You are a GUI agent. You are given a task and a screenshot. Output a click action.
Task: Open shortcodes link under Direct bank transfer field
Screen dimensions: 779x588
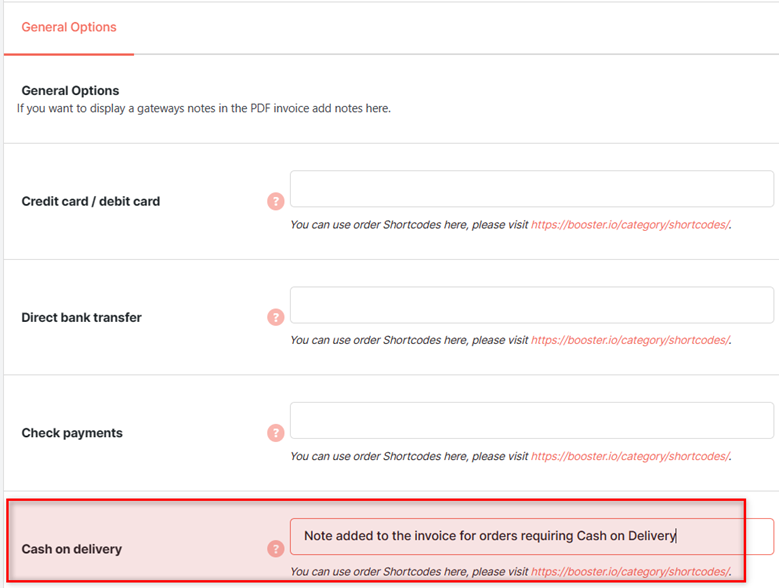pyautogui.click(x=630, y=340)
